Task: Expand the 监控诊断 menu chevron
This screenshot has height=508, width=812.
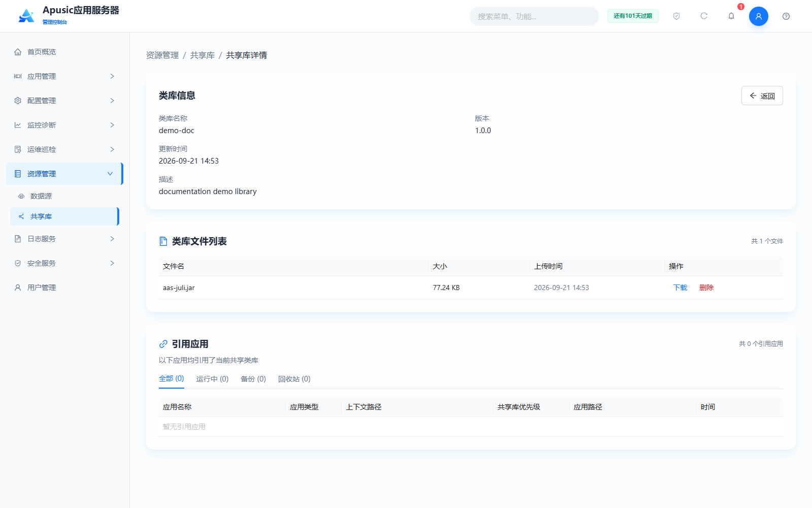Action: tap(112, 125)
